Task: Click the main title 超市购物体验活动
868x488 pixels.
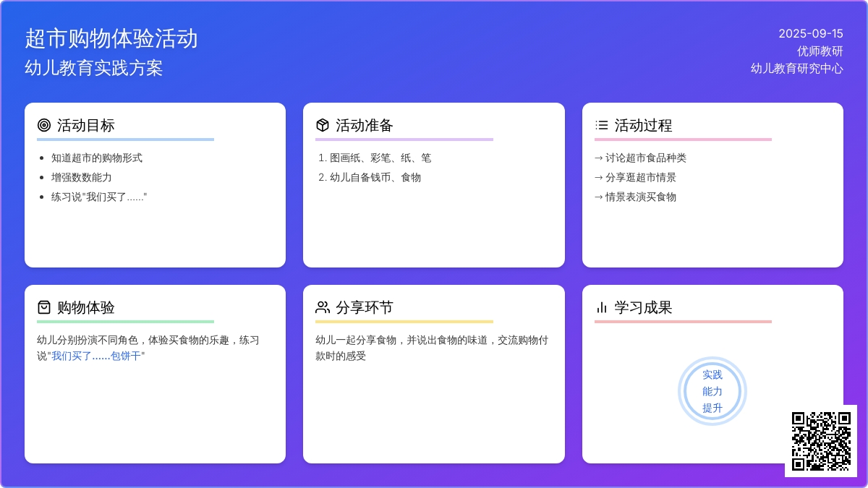Action: pos(111,38)
